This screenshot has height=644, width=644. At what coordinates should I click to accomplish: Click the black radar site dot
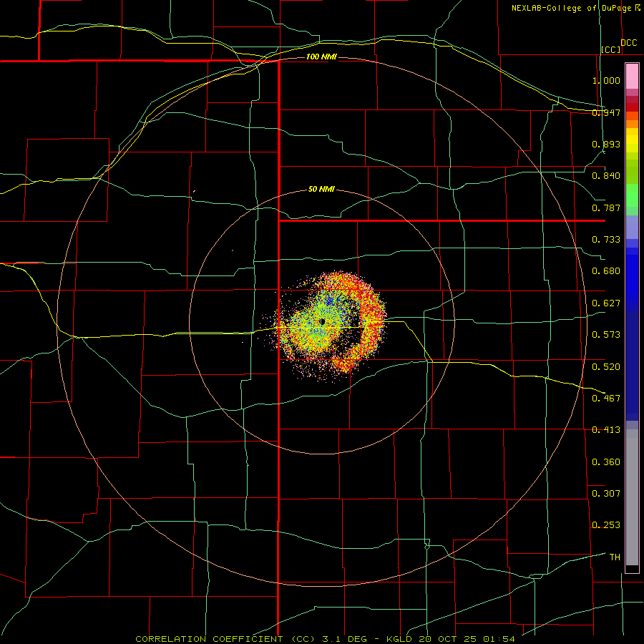coord(323,321)
